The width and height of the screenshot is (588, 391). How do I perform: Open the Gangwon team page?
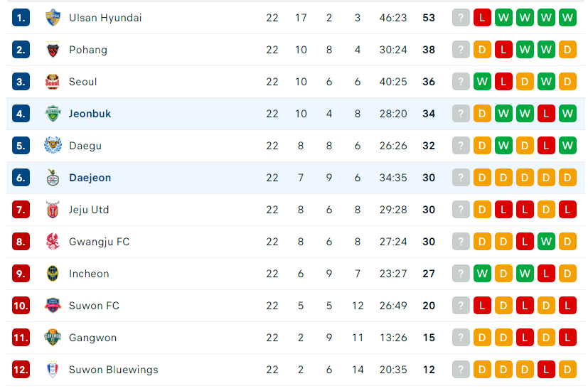tap(92, 338)
